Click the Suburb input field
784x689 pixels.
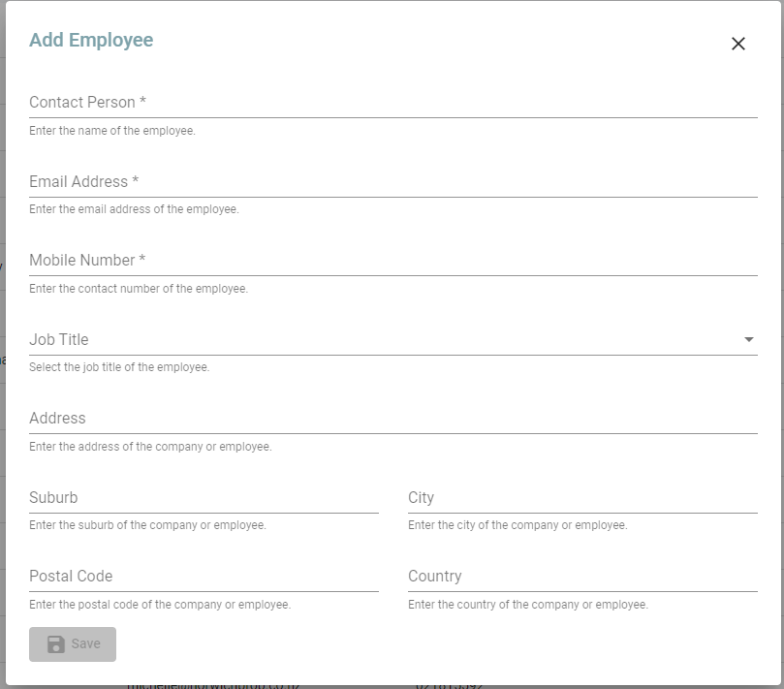pyautogui.click(x=194, y=498)
